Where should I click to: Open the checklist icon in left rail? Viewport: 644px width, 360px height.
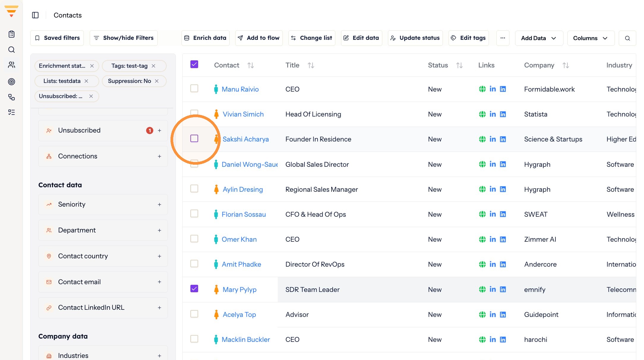coord(12,112)
